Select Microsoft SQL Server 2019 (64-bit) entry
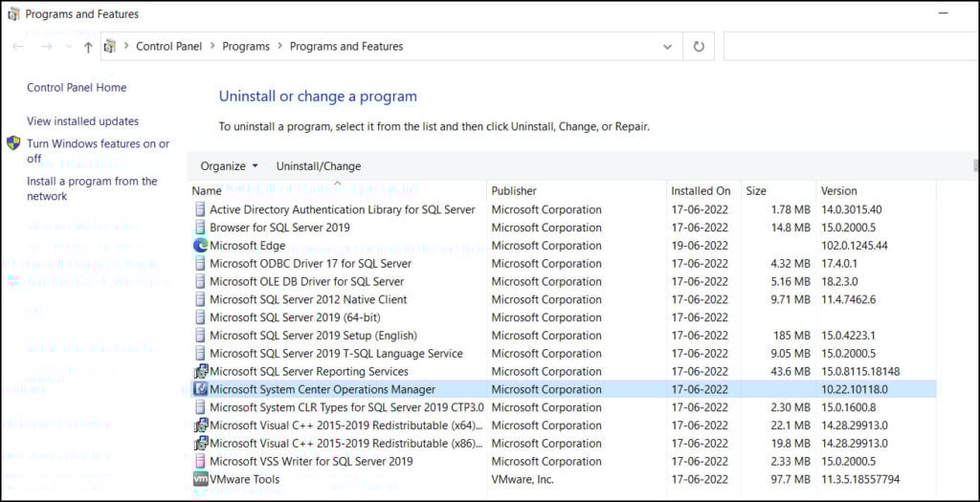The height and width of the screenshot is (502, 980). click(x=295, y=317)
